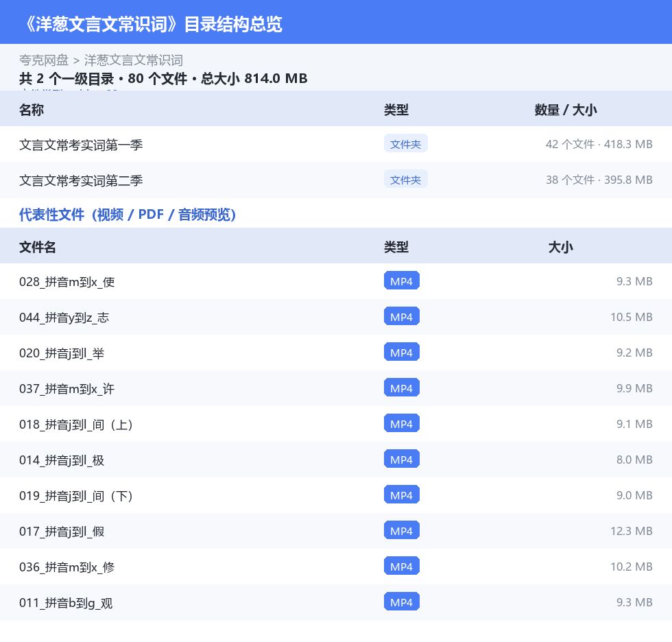Select the 9.9 MB size of 037 file
The image size is (672, 642).
pyautogui.click(x=634, y=388)
